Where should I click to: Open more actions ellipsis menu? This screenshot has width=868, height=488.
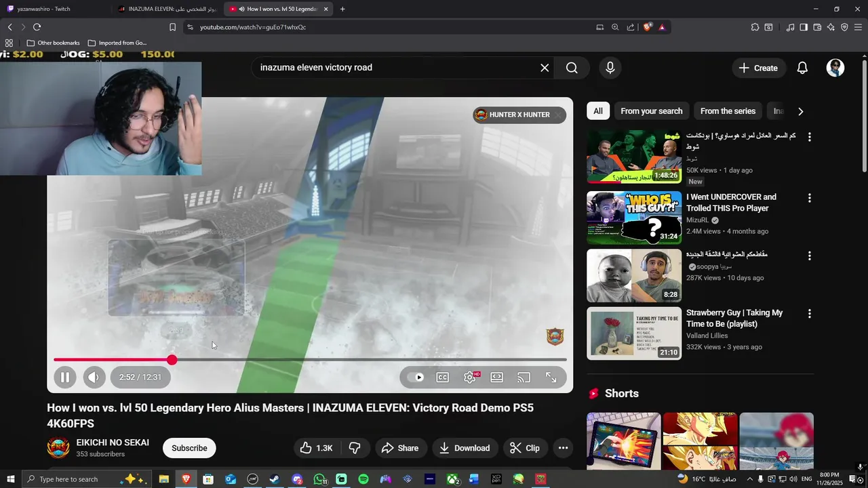[563, 448]
